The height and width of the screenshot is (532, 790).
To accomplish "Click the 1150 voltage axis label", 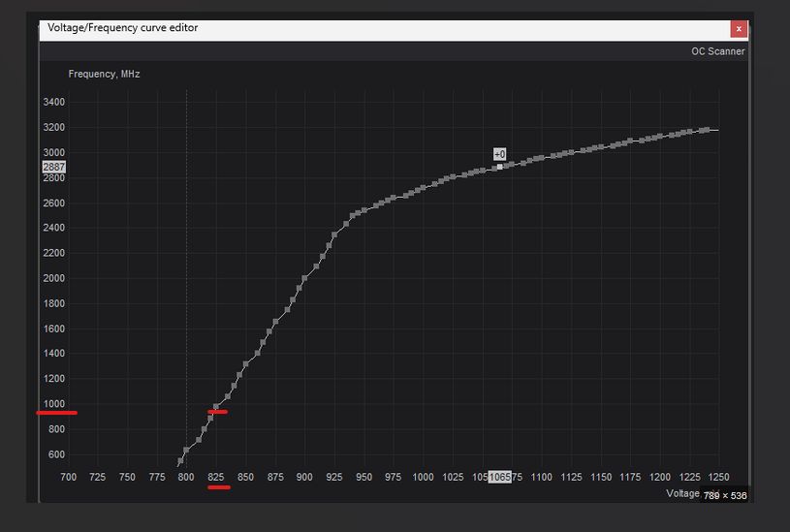I will [x=601, y=477].
